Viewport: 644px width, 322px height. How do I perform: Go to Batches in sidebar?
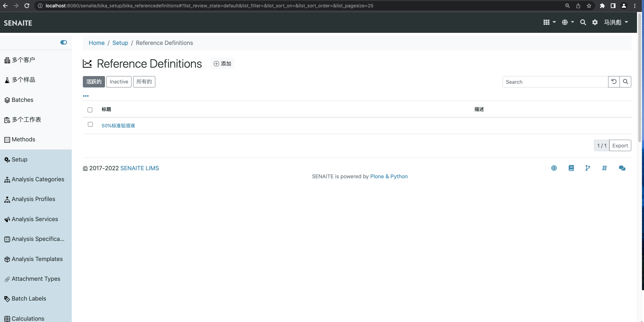pyautogui.click(x=19, y=100)
